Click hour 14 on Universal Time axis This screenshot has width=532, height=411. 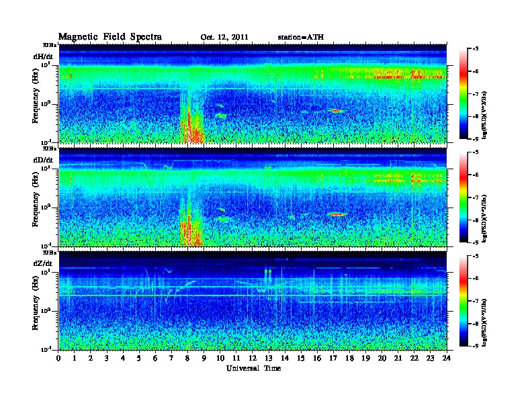(x=285, y=359)
